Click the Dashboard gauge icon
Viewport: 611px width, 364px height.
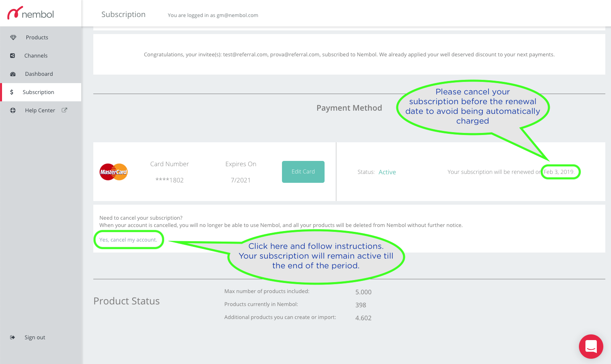click(13, 74)
